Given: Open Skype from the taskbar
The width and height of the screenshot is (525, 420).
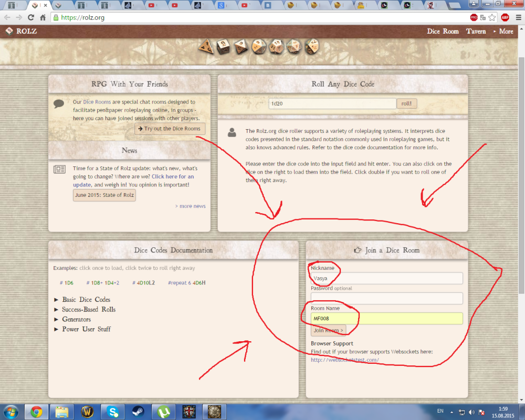Looking at the screenshot, I should [x=113, y=412].
